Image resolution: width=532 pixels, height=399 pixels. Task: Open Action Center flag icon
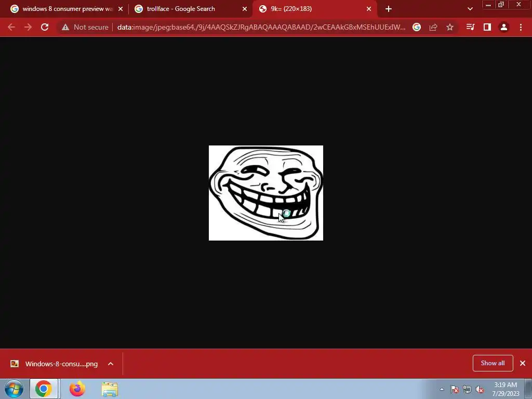point(455,390)
